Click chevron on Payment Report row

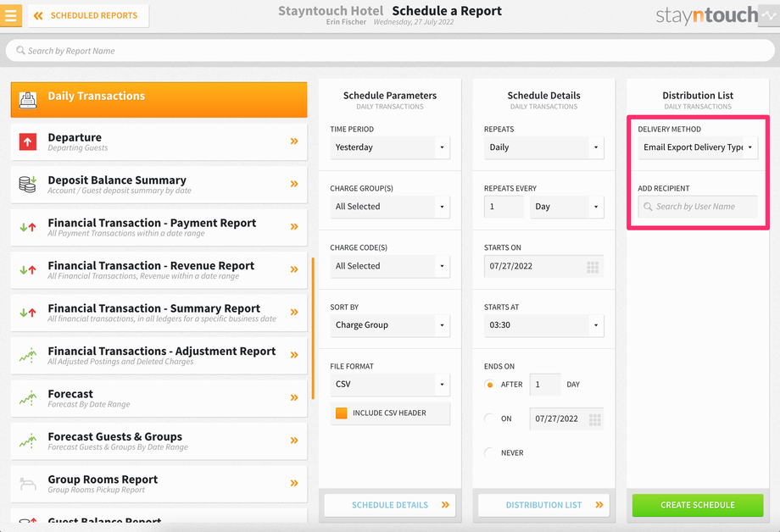coord(294,227)
